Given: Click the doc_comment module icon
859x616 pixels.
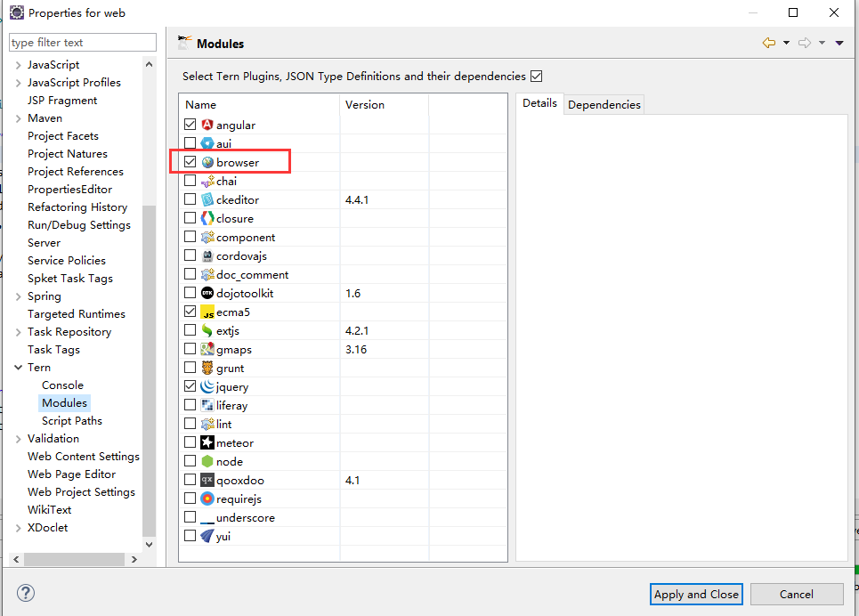Looking at the screenshot, I should (207, 274).
